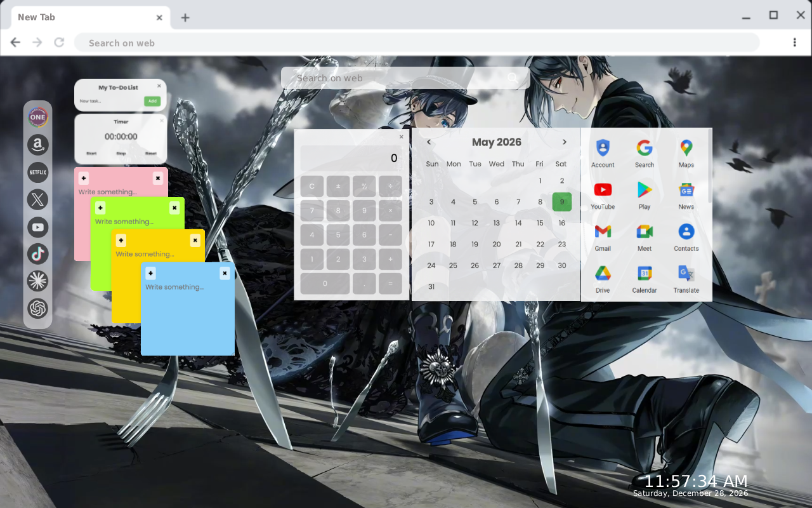Open YouTube in the Google apps panel

[x=603, y=196]
